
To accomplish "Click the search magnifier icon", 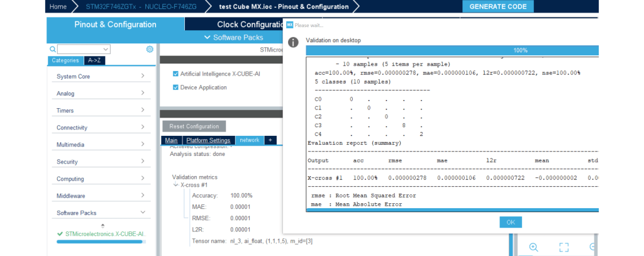I will (x=53, y=49).
